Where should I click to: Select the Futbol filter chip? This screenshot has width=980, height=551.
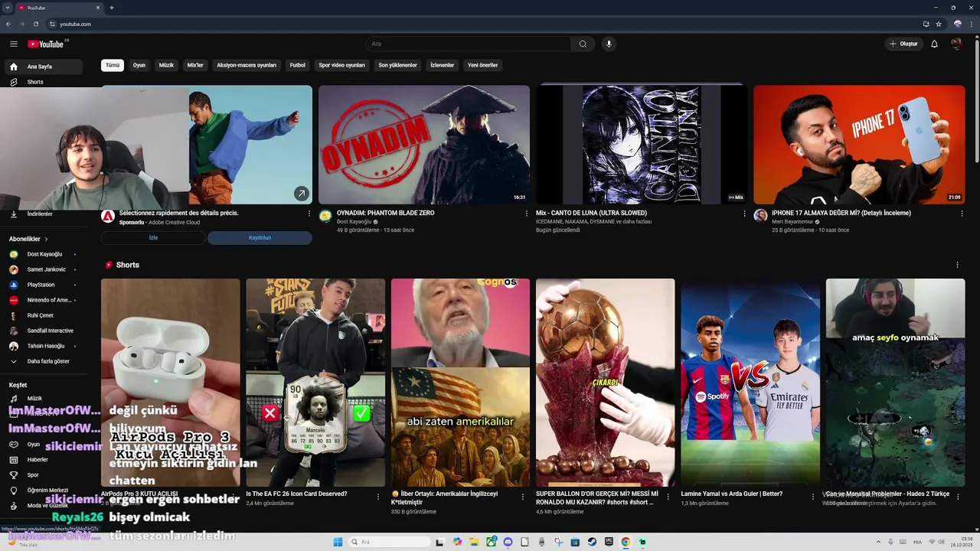tap(297, 65)
